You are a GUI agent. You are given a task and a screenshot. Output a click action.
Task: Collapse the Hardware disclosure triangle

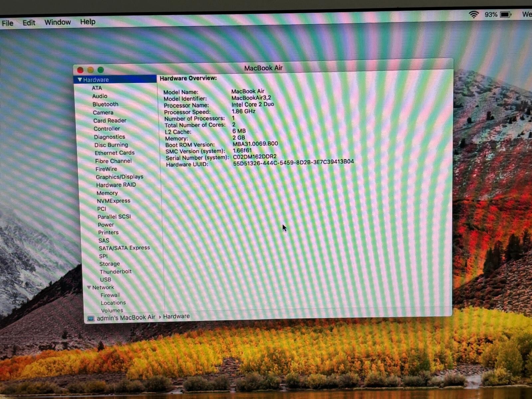79,80
